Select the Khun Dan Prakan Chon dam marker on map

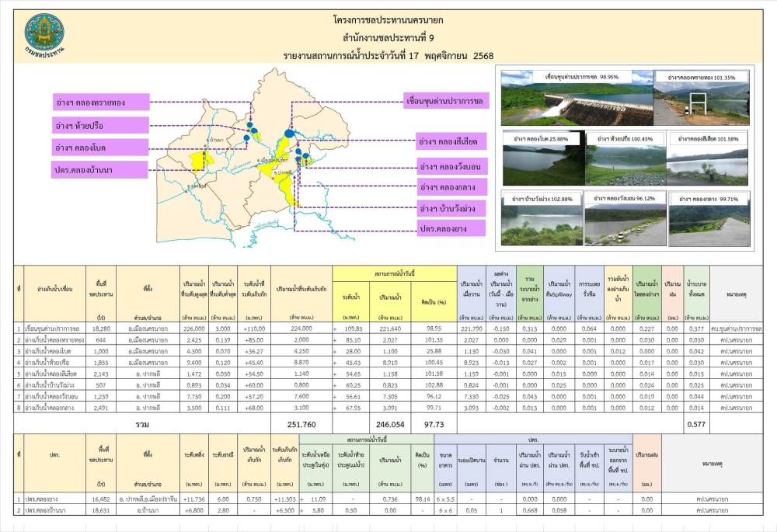coord(290,134)
